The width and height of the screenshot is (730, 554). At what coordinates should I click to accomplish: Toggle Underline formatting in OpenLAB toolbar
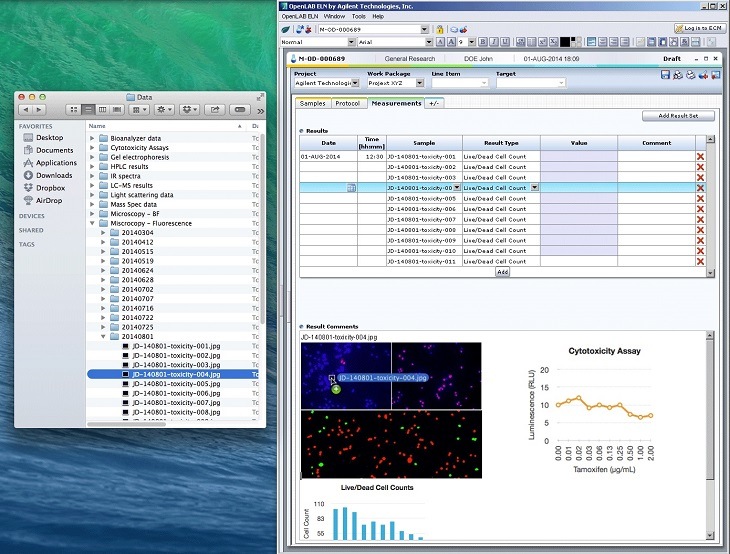click(x=505, y=42)
